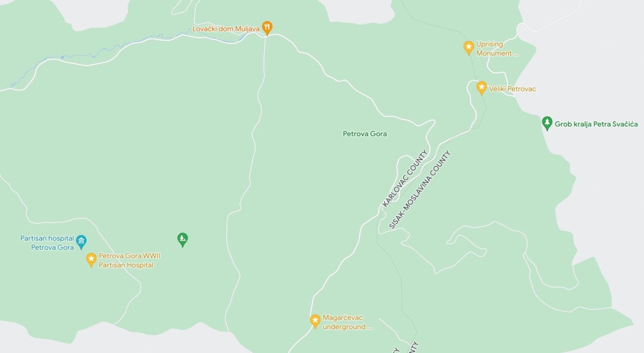Select the unlabeled green park pin
The height and width of the screenshot is (353, 644).
(x=182, y=239)
